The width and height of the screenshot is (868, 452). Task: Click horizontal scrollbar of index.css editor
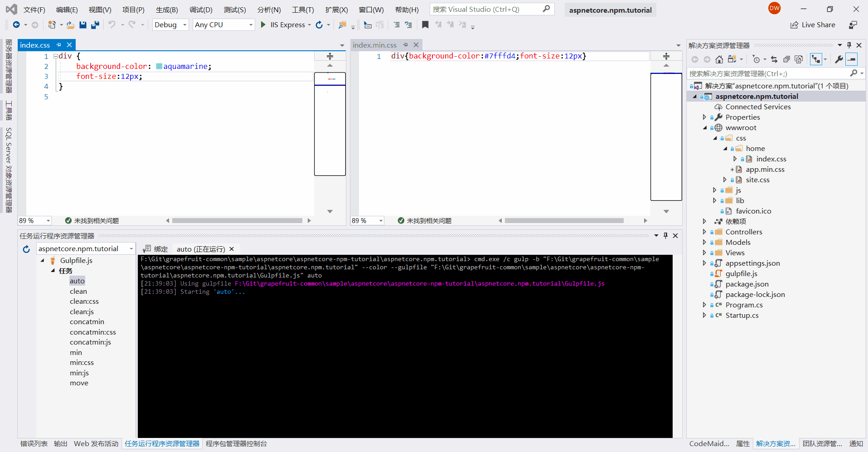237,221
